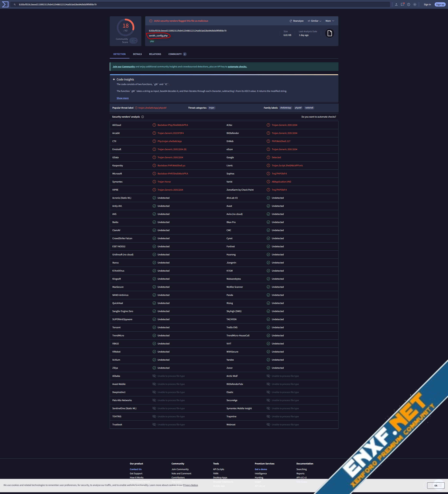Open the YARA footer link
The image size is (448, 494).
point(216,473)
